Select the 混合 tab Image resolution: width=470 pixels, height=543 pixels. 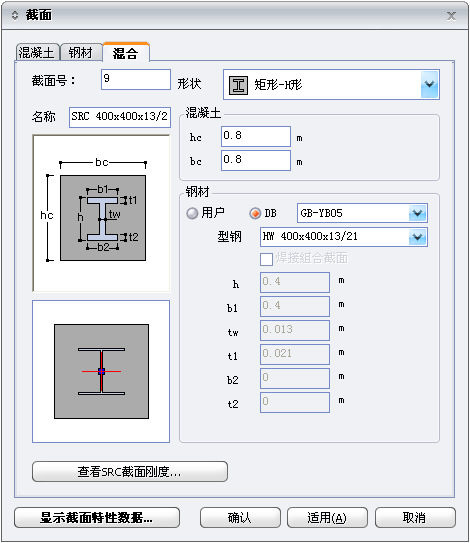125,53
